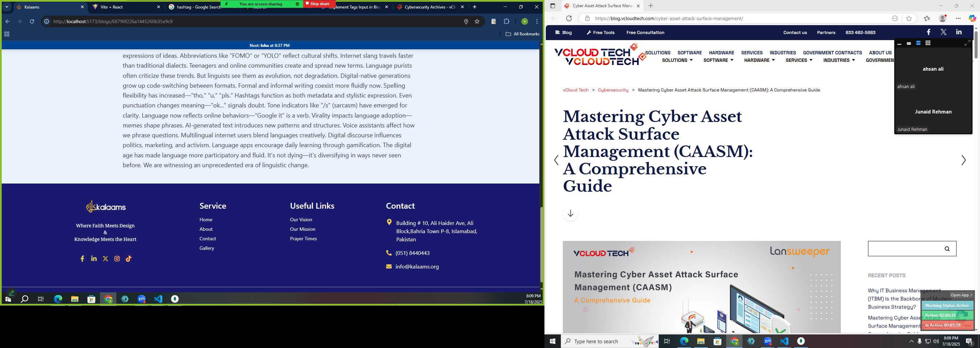View site information lock icon in Edge
This screenshot has height=348, width=980.
(587, 18)
